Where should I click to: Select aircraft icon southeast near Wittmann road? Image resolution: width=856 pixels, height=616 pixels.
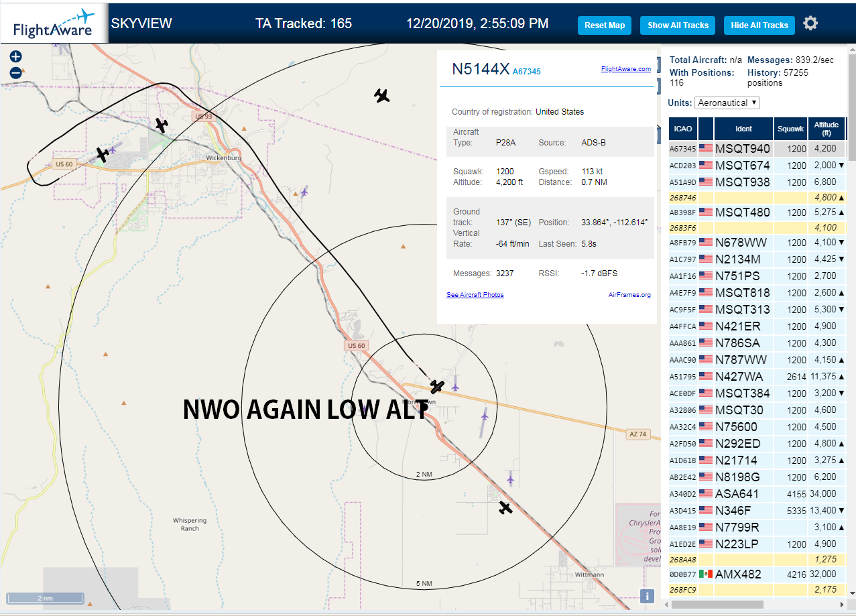click(x=506, y=508)
